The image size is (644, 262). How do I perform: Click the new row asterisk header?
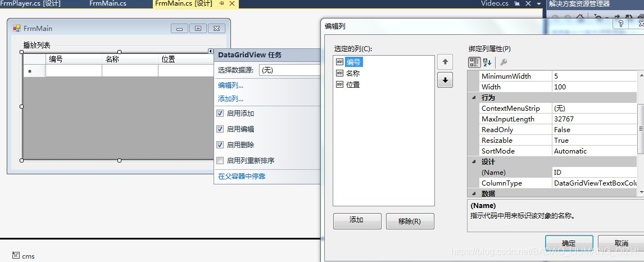(x=34, y=71)
